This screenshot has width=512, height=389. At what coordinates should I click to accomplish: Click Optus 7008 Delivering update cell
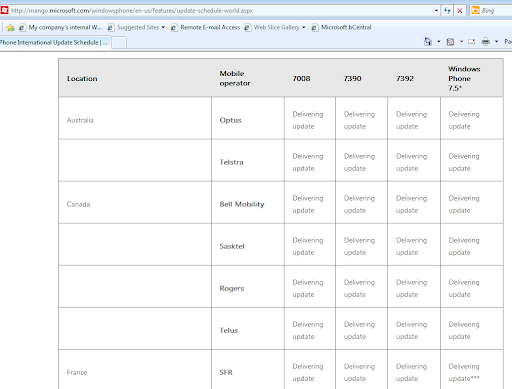pyautogui.click(x=310, y=118)
